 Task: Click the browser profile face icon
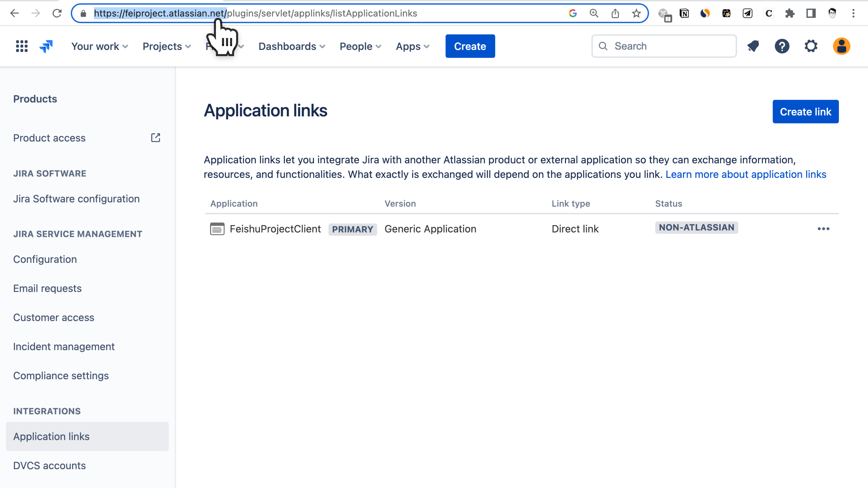tap(832, 13)
